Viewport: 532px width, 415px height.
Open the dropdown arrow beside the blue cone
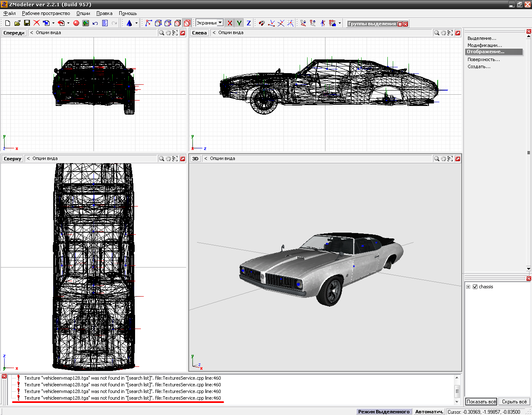click(x=136, y=23)
